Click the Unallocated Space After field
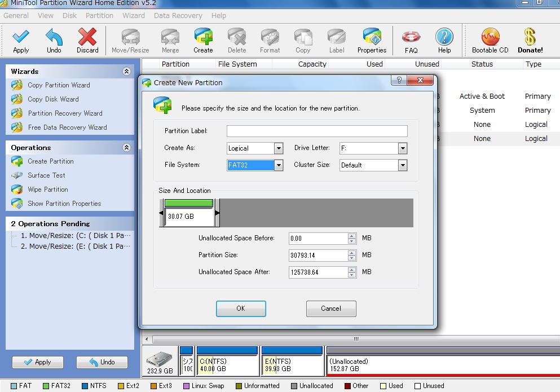 coord(319,272)
